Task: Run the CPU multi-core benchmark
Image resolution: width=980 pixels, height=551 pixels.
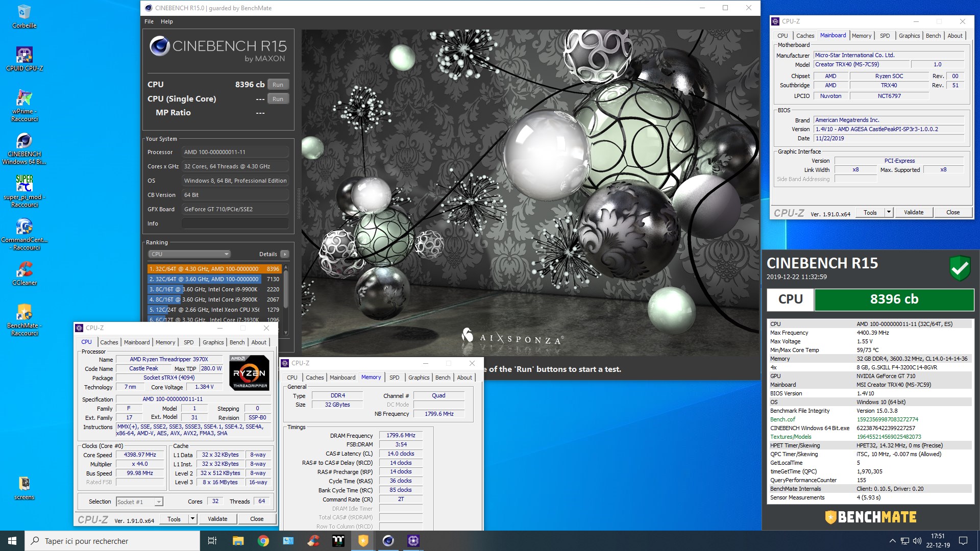Action: (x=278, y=85)
